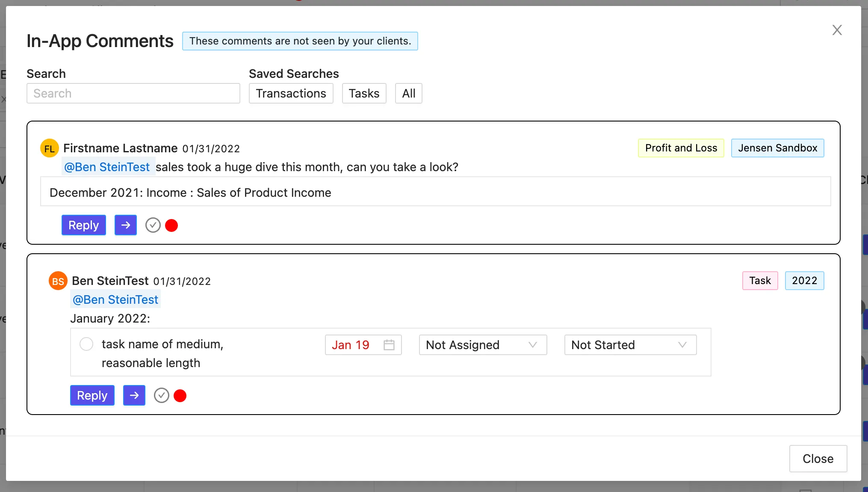Click the @Ben SteinTest mention in the task comment
The height and width of the screenshot is (492, 868).
click(x=115, y=299)
